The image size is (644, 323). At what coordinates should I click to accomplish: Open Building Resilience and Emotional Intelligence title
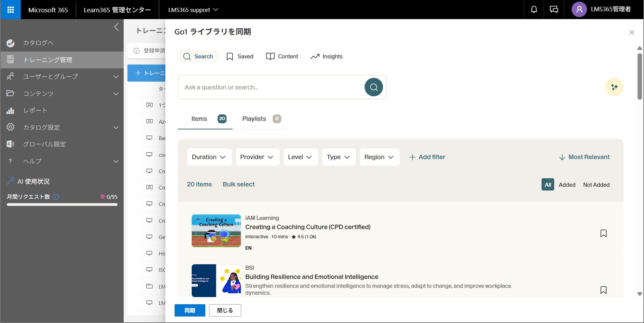click(312, 277)
